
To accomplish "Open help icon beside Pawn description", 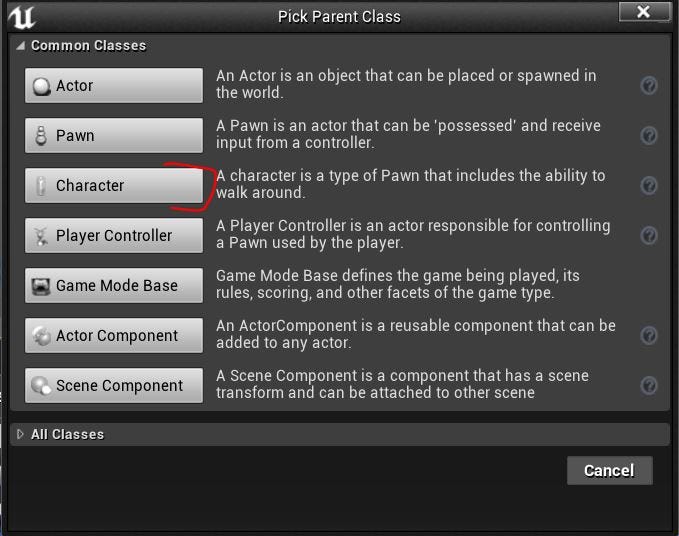I will (649, 136).
